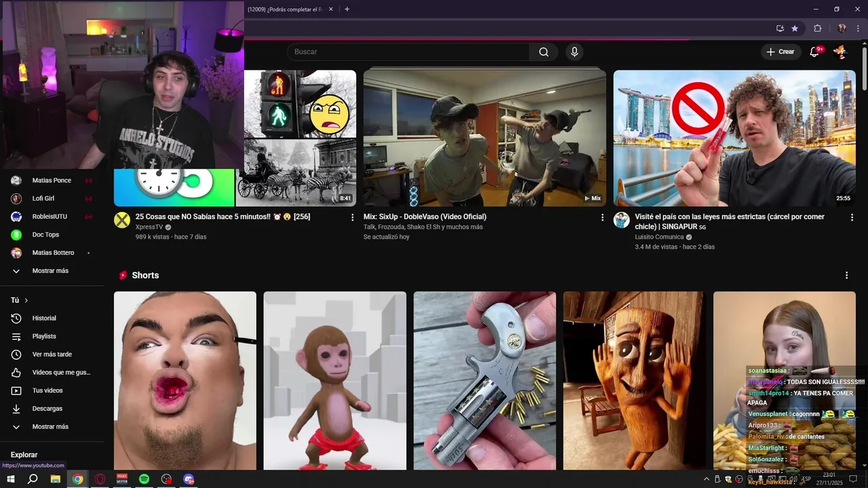This screenshot has width=868, height=488.
Task: Open a new browser tab with plus
Action: [x=347, y=9]
